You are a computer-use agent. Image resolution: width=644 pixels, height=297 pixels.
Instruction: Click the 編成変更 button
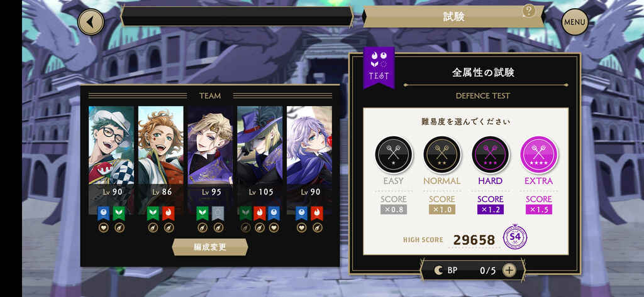click(210, 247)
